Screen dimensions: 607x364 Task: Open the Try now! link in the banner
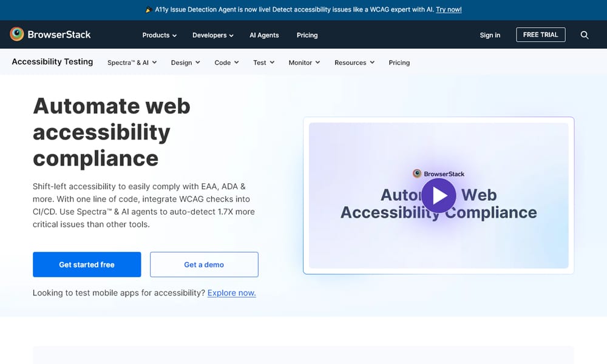447,10
